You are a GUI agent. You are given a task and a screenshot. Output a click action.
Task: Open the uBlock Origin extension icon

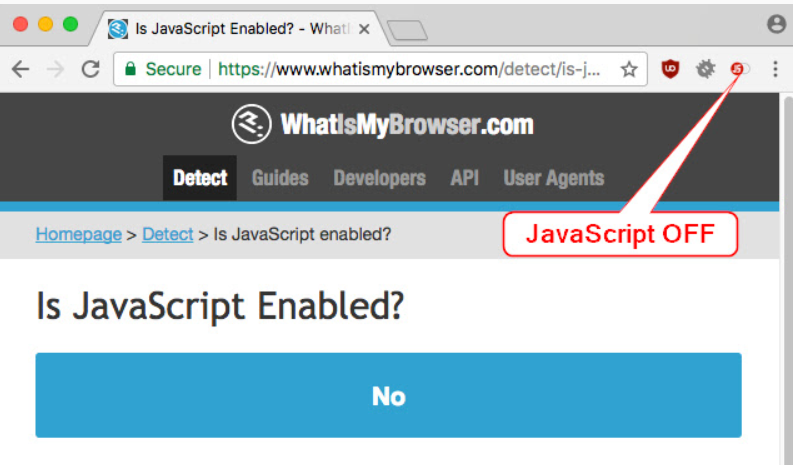click(671, 69)
